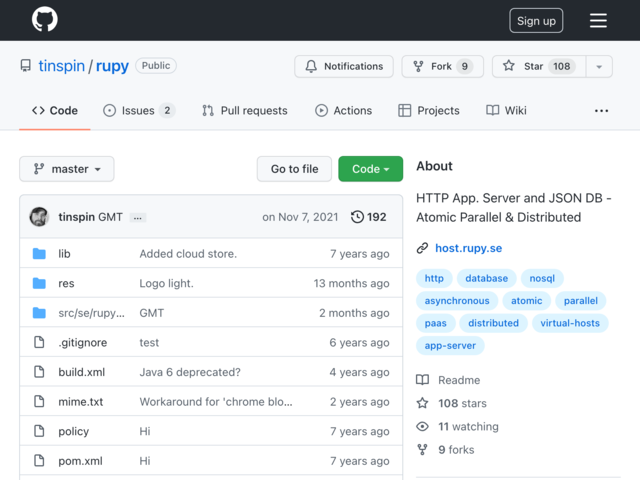
Task: Click the .gitignore file icon
Action: click(39, 342)
